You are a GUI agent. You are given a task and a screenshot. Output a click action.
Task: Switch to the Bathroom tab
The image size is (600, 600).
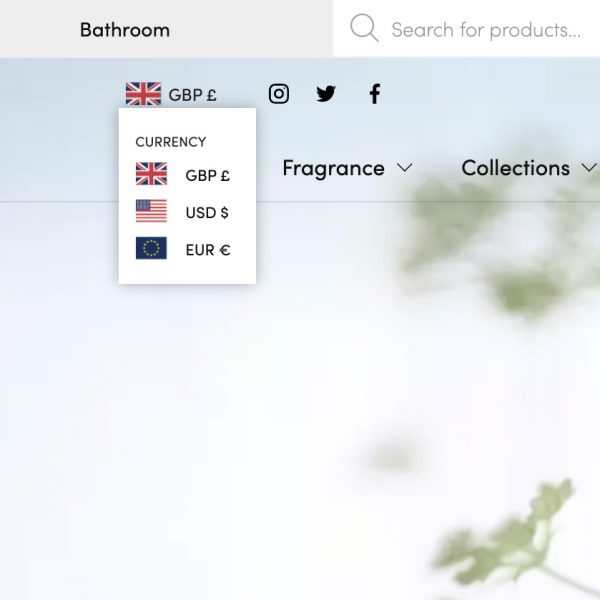tap(125, 29)
